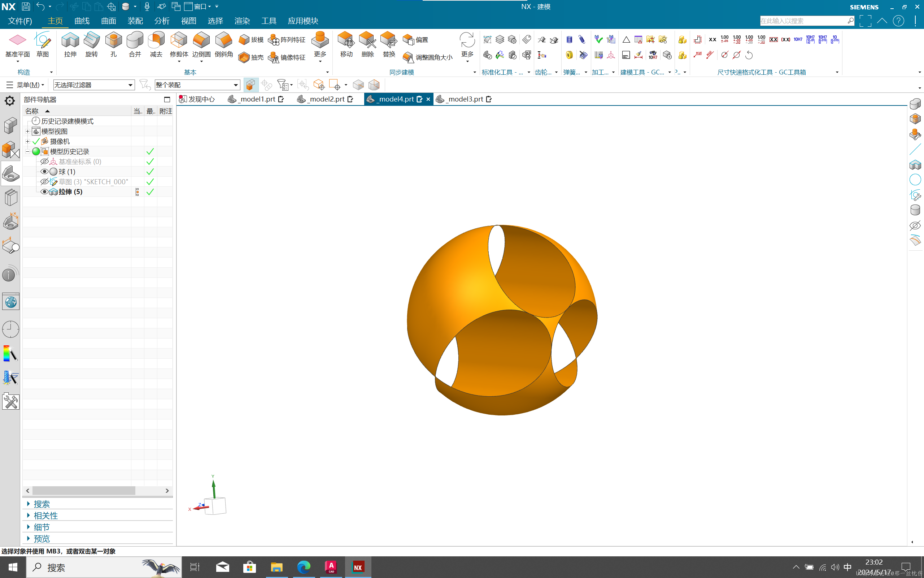This screenshot has width=924, height=578.
Task: Click the Sketch (草图) tool
Action: tap(42, 45)
